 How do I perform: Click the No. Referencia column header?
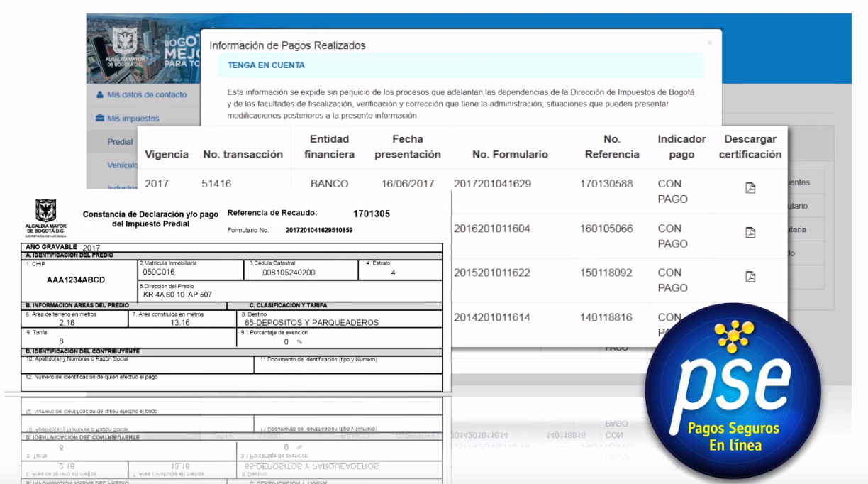coord(612,147)
